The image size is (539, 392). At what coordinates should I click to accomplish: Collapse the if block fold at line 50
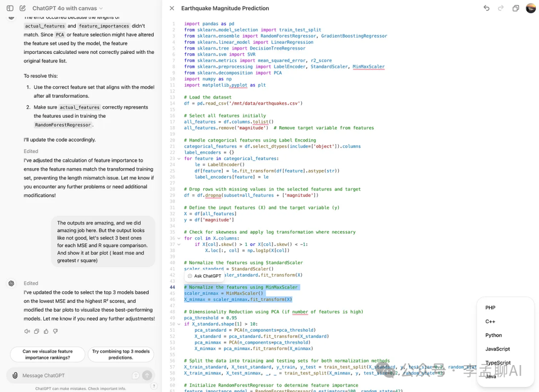[x=179, y=324]
